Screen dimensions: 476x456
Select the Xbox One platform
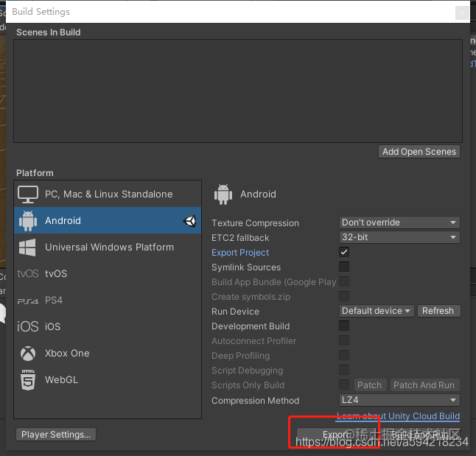point(108,353)
